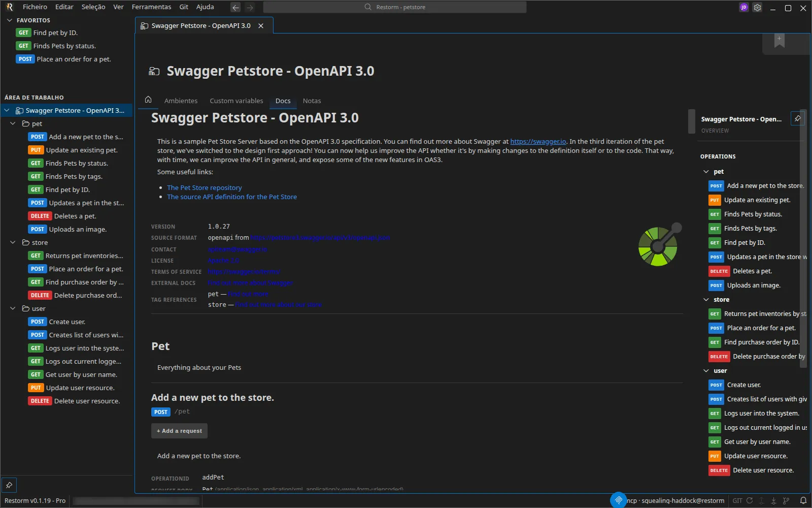Click the store folder icon in sidebar
This screenshot has height=508, width=812.
26,242
